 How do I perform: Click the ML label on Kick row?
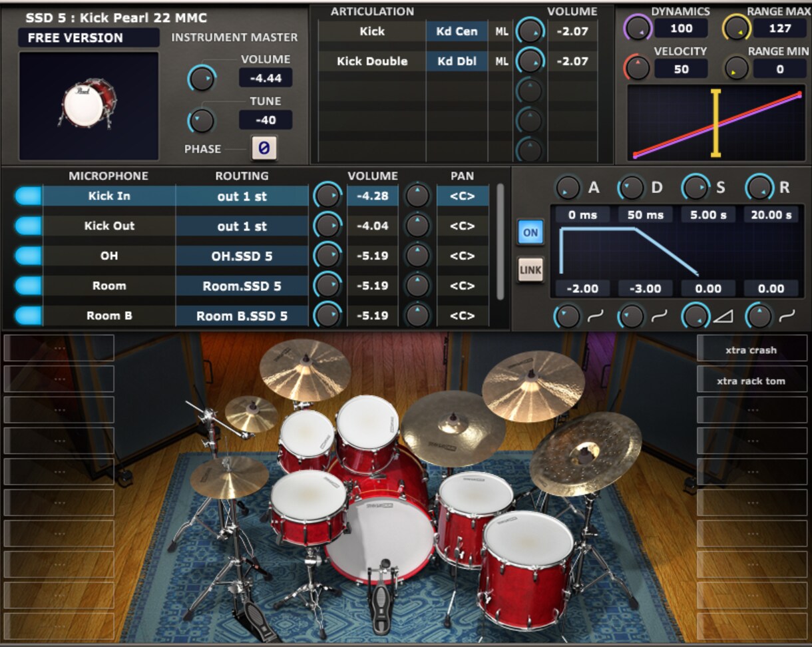click(502, 31)
